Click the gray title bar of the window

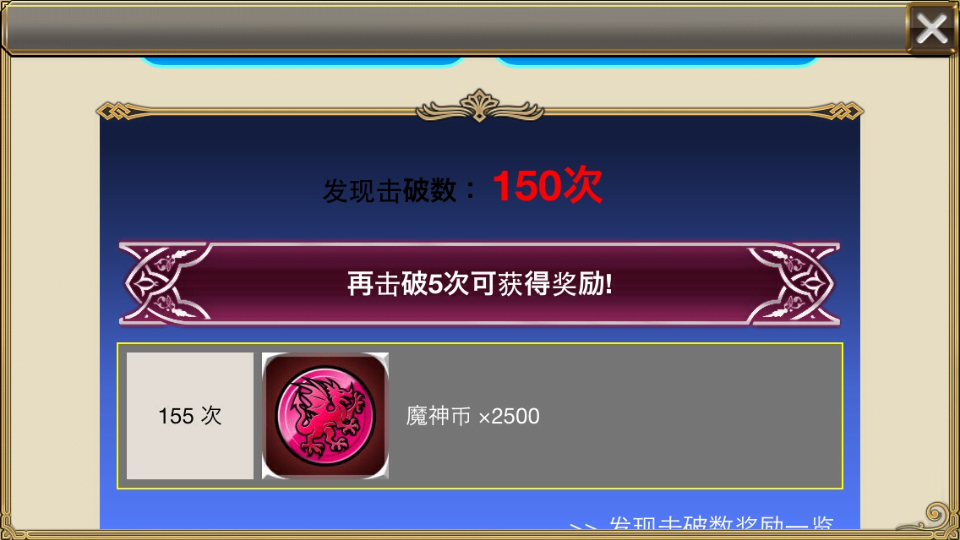454,28
